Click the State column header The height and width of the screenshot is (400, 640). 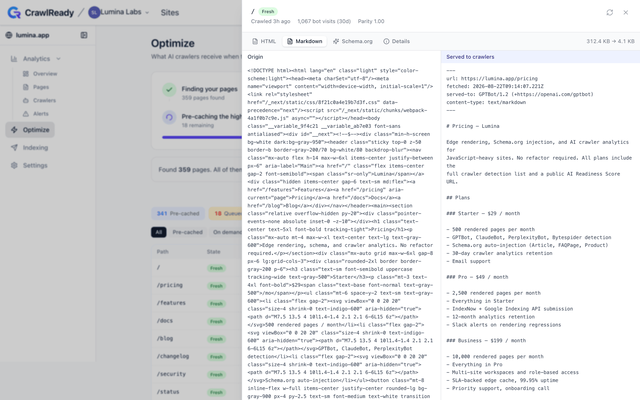click(213, 252)
